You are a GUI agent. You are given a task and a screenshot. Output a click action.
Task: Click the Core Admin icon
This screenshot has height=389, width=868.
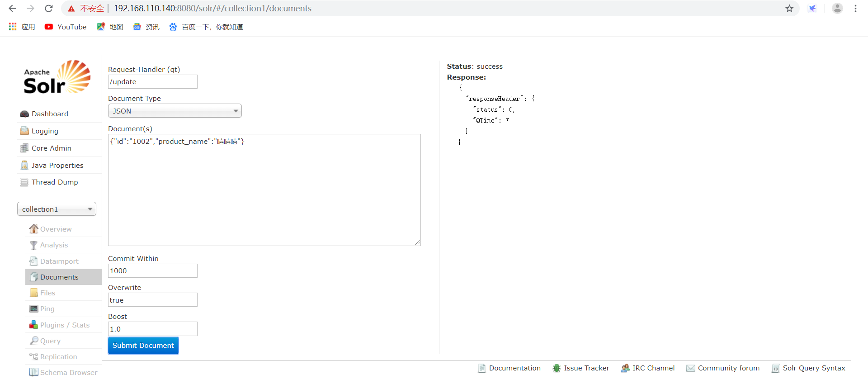point(24,148)
